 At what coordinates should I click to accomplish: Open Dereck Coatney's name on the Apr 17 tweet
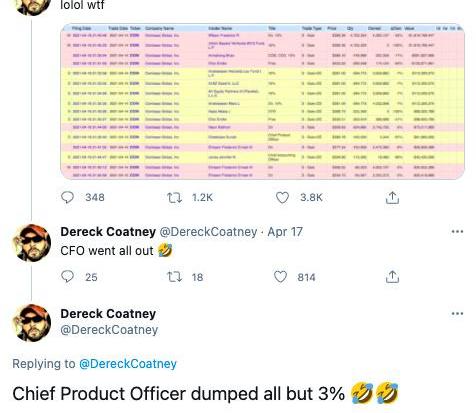pyautogui.click(x=108, y=232)
